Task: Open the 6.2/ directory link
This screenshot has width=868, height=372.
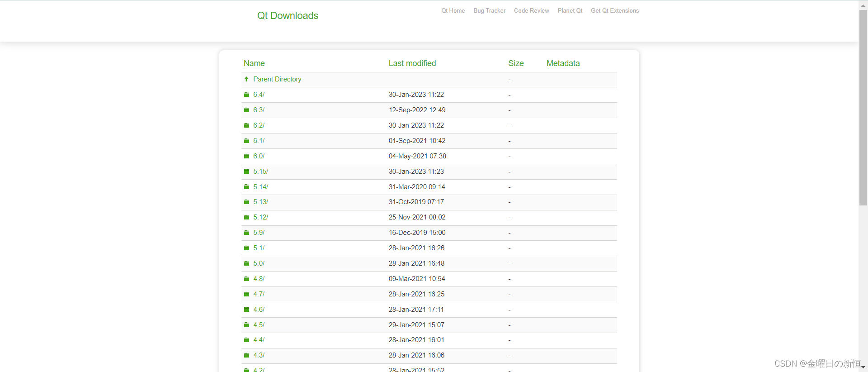Action: 259,125
